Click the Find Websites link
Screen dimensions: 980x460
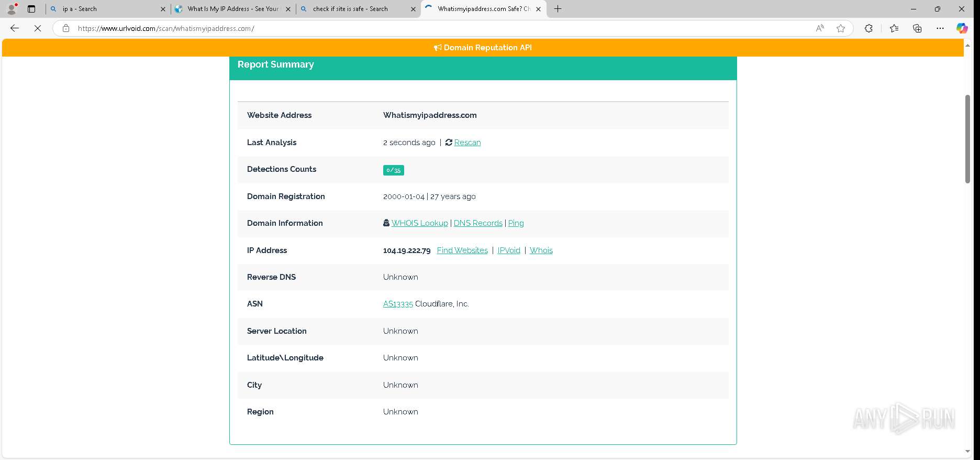(x=462, y=250)
